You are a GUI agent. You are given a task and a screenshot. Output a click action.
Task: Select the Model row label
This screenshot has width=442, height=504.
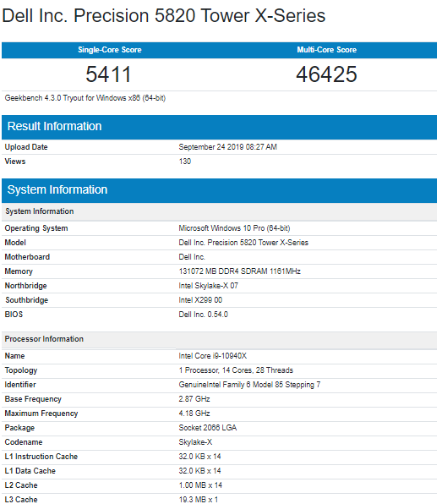15,243
